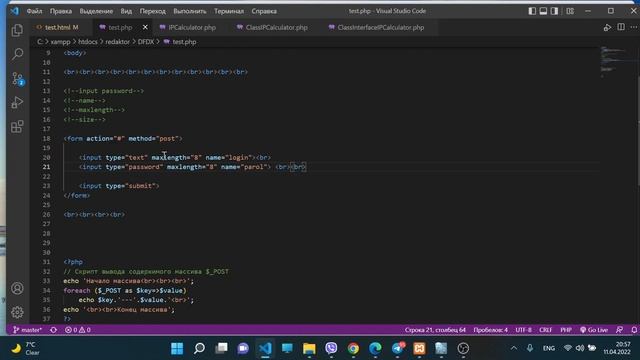Click the minimap code overview
Image resolution: width=640 pixels, height=360 pixels.
[x=614, y=62]
